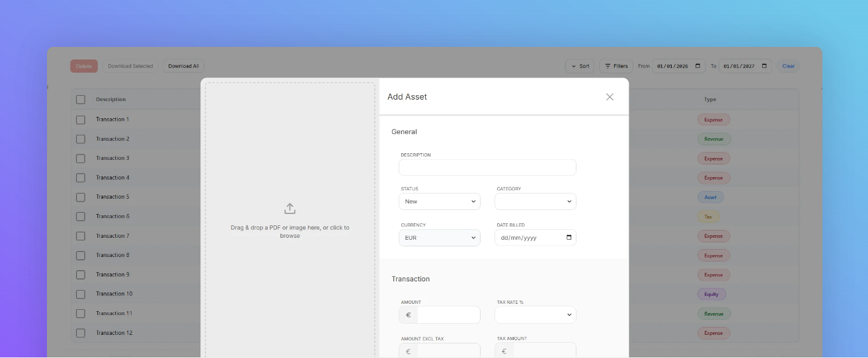Click into the Amount input field
This screenshot has width=868, height=358.
tap(448, 315)
